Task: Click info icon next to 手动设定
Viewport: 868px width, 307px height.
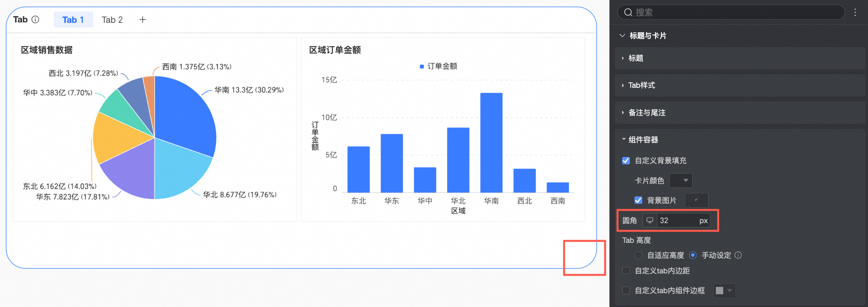Action: 738,255
